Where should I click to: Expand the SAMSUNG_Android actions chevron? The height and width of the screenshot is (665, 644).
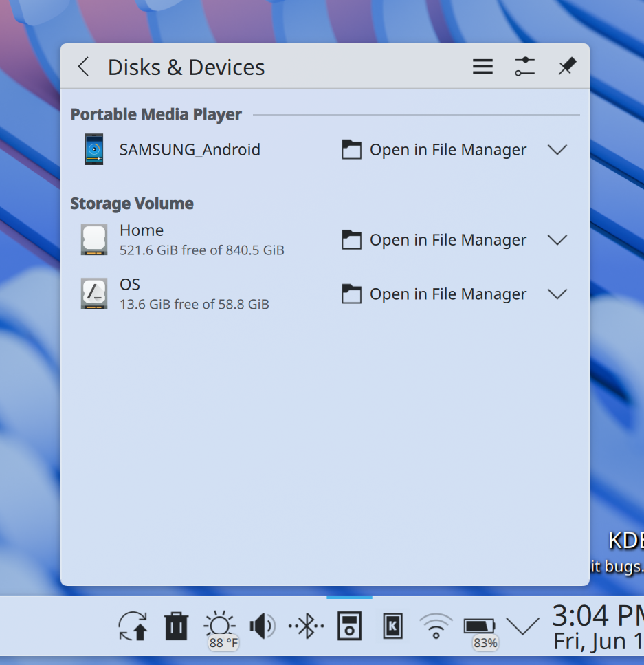pyautogui.click(x=557, y=150)
